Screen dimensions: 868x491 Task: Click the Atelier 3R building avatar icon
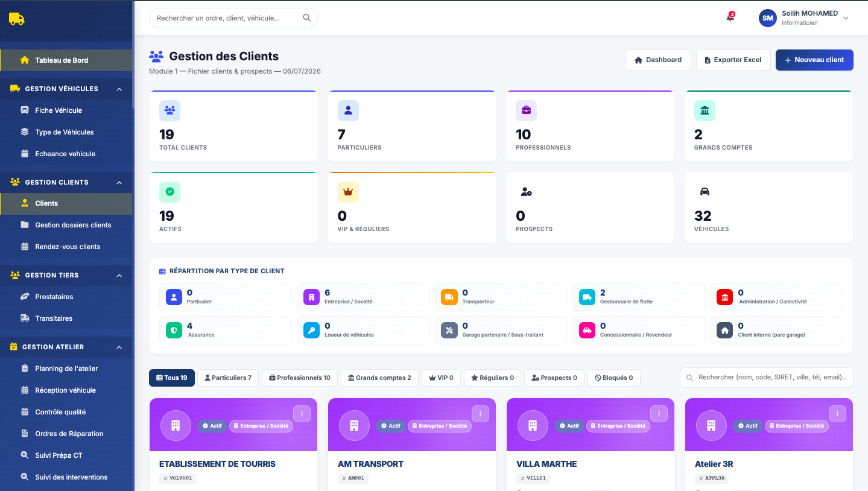pos(711,425)
